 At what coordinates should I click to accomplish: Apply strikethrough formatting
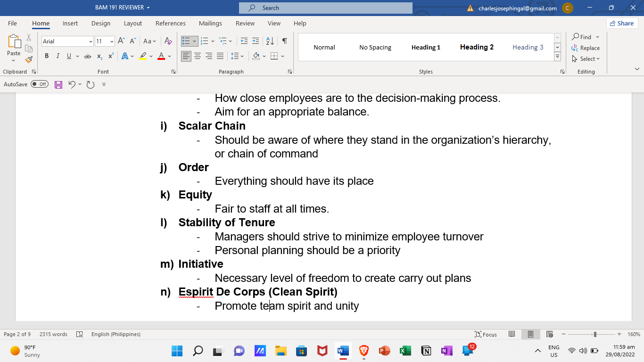click(87, 56)
